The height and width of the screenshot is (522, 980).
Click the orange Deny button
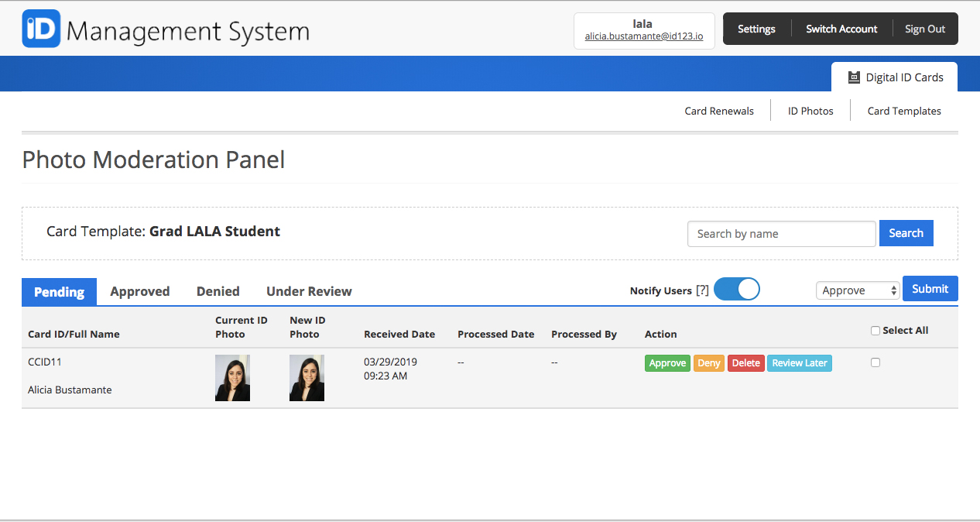click(x=709, y=363)
